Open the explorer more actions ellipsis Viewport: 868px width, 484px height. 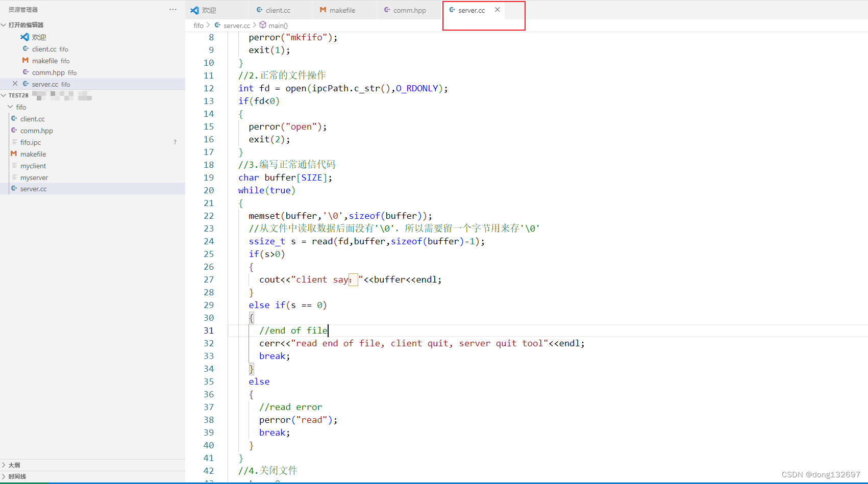coord(173,10)
